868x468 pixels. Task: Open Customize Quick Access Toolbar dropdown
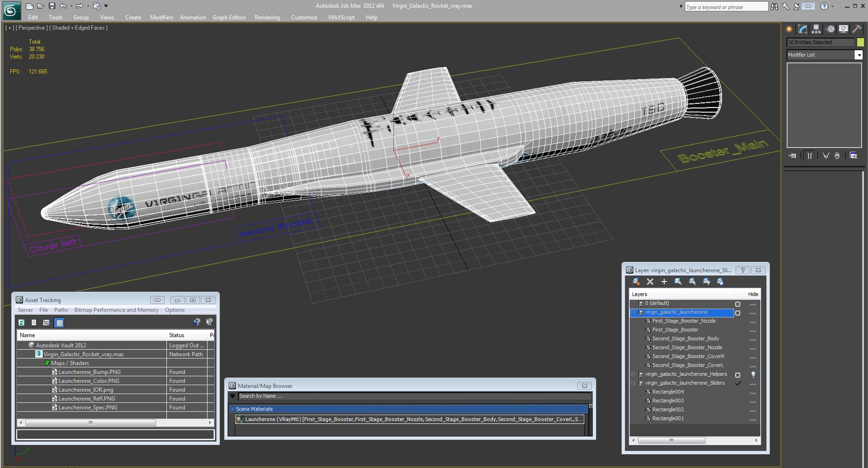pos(106,6)
